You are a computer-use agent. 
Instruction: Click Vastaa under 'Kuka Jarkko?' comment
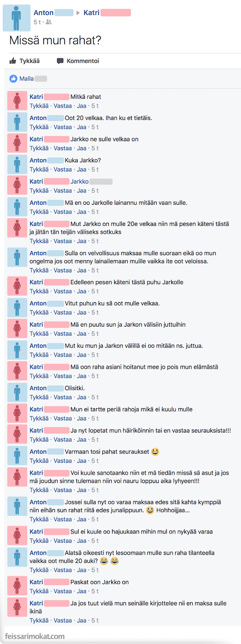63,169
